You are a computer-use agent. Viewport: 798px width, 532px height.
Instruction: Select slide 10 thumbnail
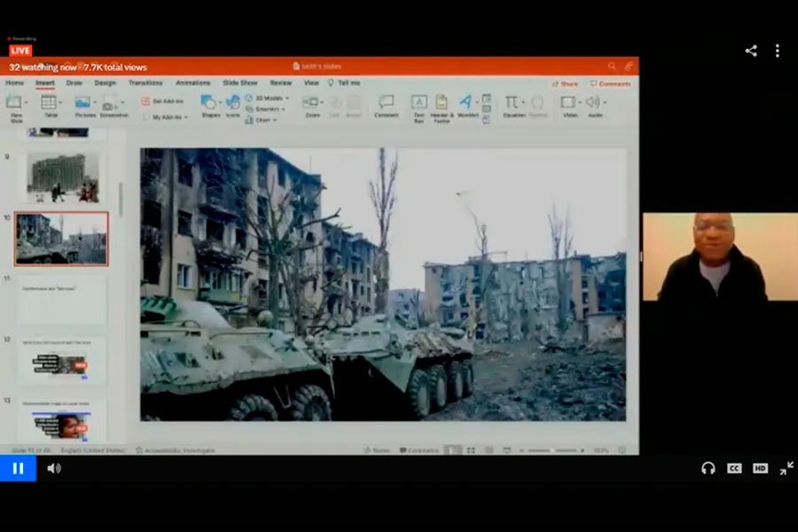coord(61,239)
